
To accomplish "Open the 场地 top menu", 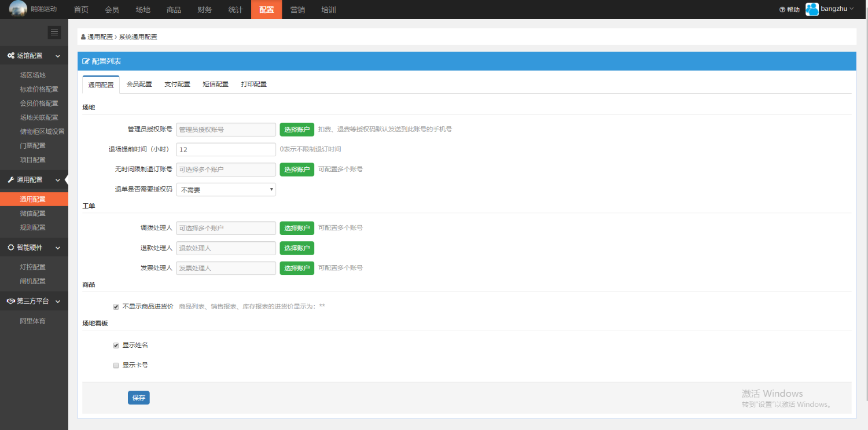I will 143,10.
